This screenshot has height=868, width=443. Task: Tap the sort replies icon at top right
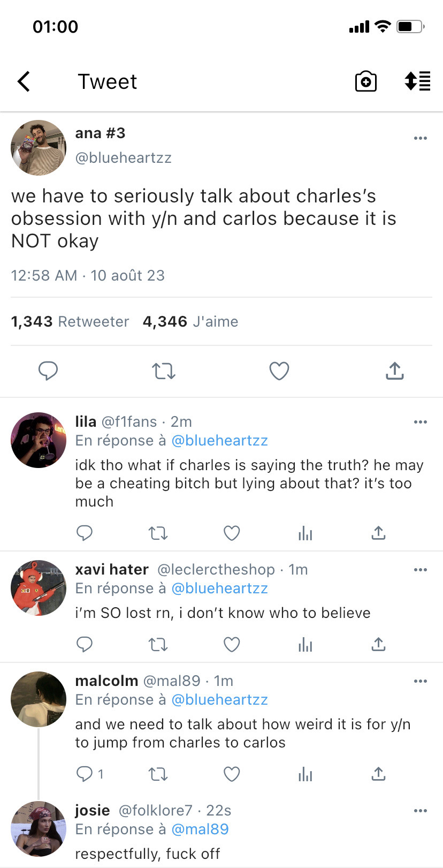click(x=417, y=81)
